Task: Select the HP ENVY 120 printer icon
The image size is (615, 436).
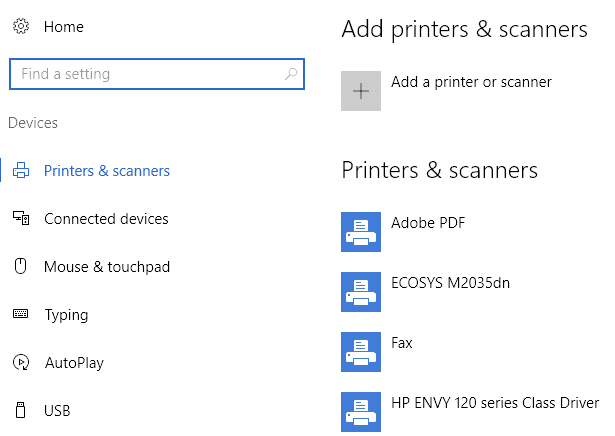Action: click(x=361, y=412)
